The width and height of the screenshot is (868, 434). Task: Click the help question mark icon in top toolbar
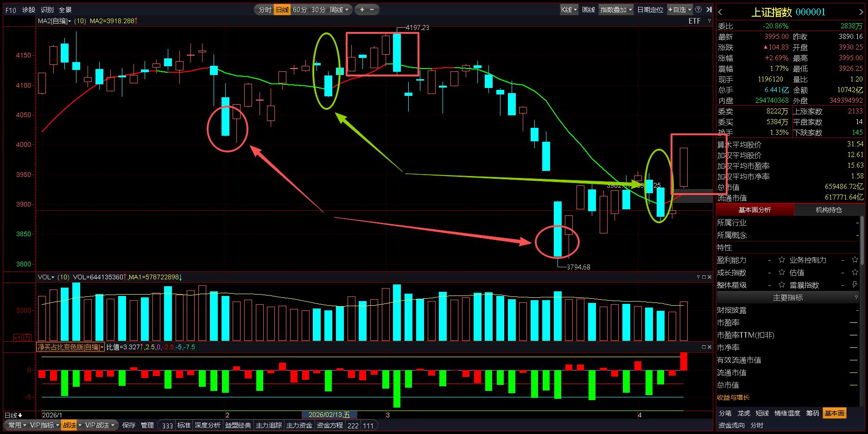(698, 9)
